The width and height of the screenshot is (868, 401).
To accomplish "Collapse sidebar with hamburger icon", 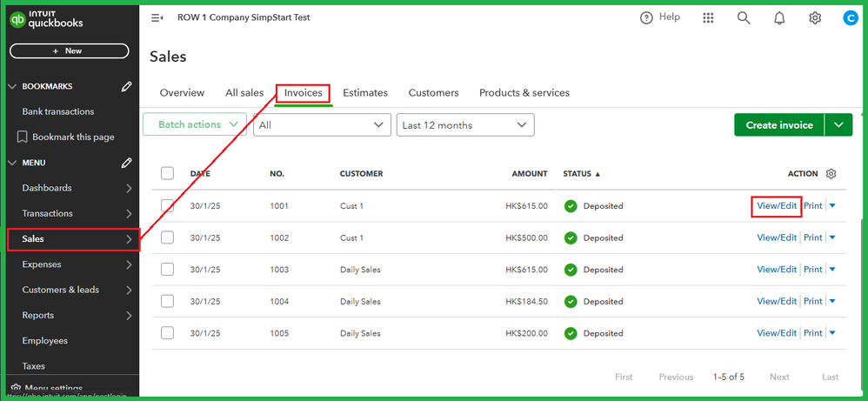I will click(x=157, y=17).
